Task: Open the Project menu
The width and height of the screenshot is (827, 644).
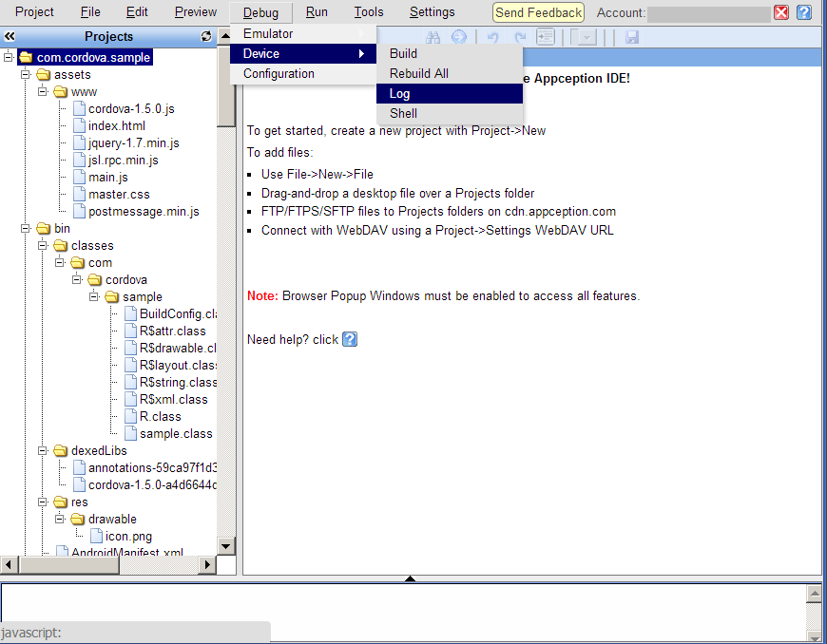Action: pos(34,11)
